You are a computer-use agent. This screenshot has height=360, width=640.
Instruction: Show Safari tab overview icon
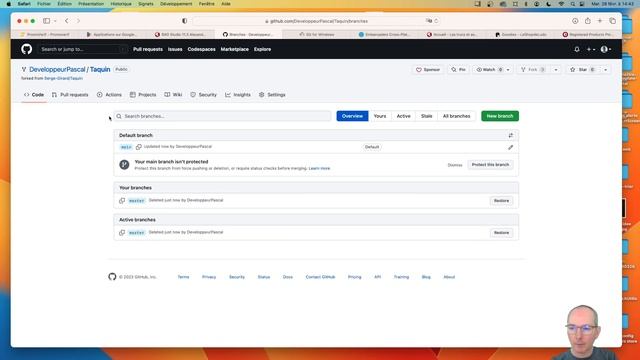(x=612, y=21)
